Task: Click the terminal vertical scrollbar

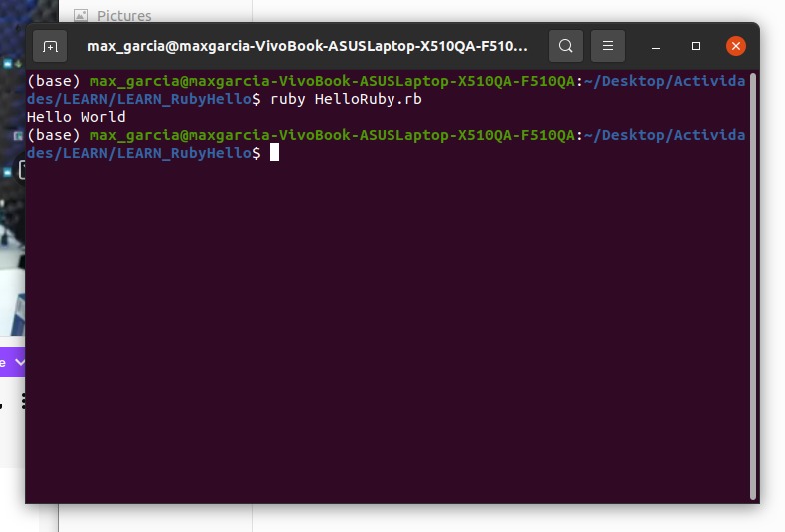Action: click(752, 285)
